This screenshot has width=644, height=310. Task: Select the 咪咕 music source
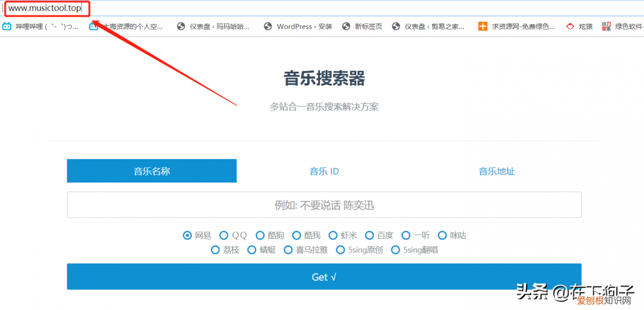(x=442, y=235)
